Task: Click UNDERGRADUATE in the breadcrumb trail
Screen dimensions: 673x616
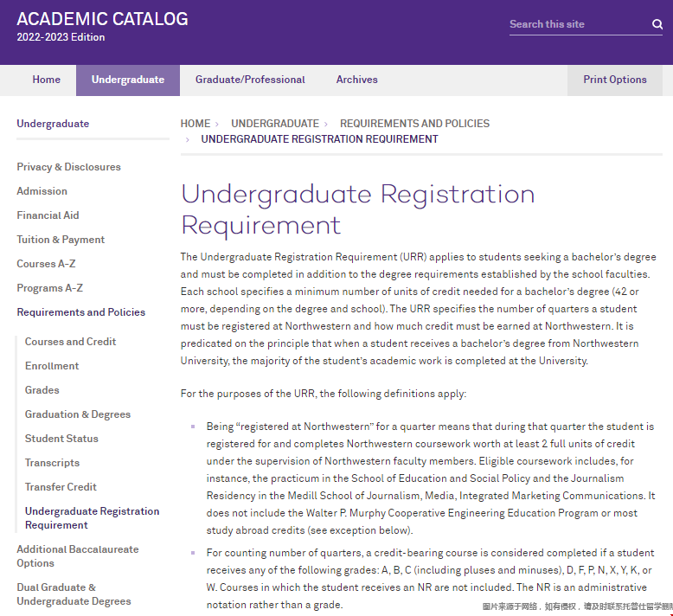Action: (x=274, y=124)
